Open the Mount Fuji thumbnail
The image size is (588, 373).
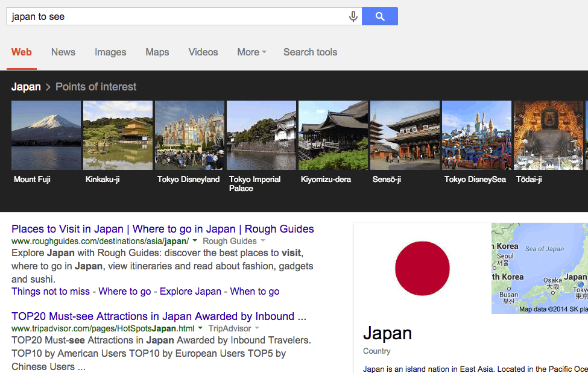tap(46, 136)
